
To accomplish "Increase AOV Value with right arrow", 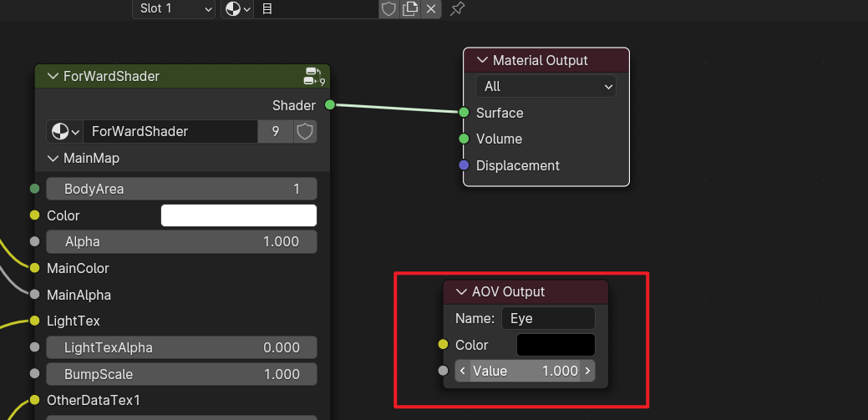I will pyautogui.click(x=587, y=371).
